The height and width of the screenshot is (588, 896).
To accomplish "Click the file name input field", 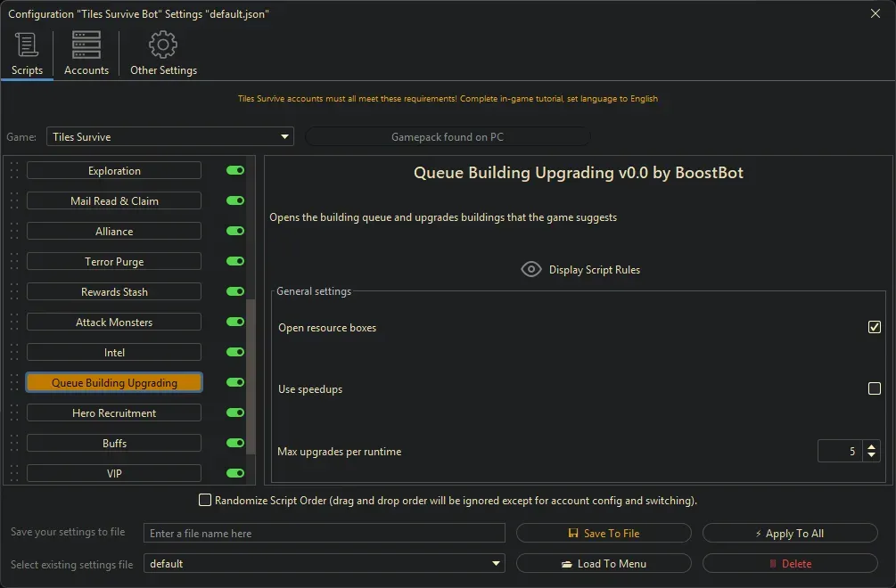I will coord(324,534).
